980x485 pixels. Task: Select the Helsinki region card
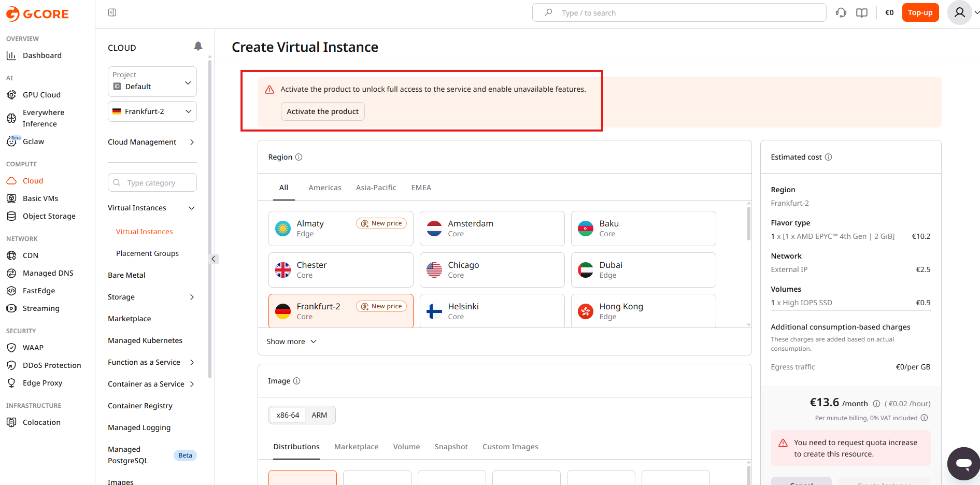pyautogui.click(x=492, y=311)
